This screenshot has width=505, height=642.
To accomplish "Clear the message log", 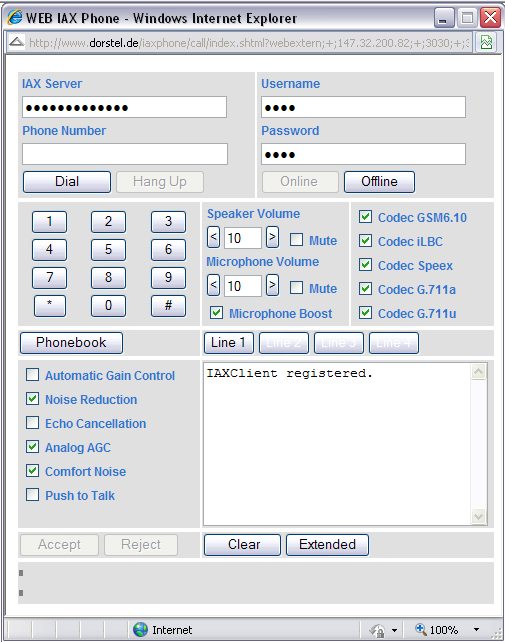I will (242, 545).
